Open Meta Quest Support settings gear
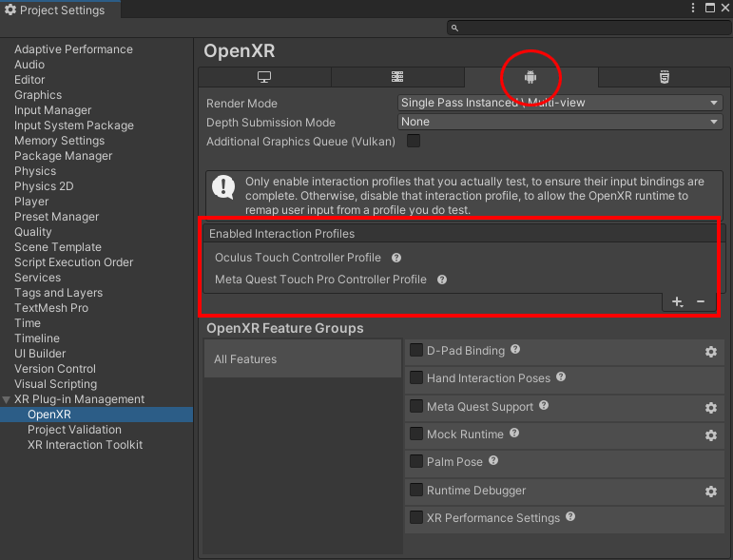Viewport: 733px width, 560px height. pos(710,408)
